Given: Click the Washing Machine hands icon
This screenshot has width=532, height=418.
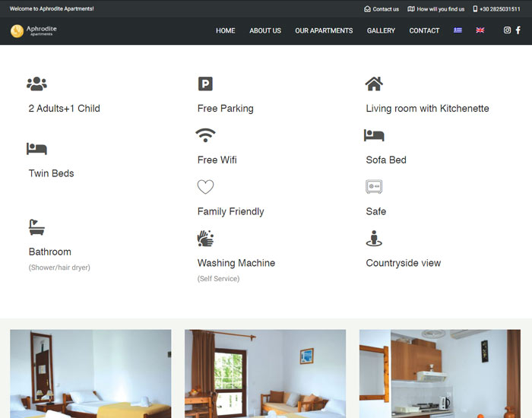Looking at the screenshot, I should click(205, 239).
